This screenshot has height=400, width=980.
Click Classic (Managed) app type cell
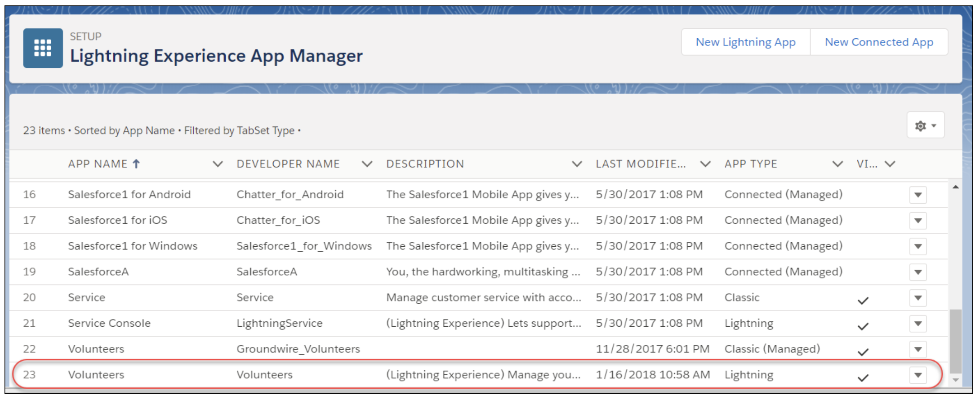772,349
